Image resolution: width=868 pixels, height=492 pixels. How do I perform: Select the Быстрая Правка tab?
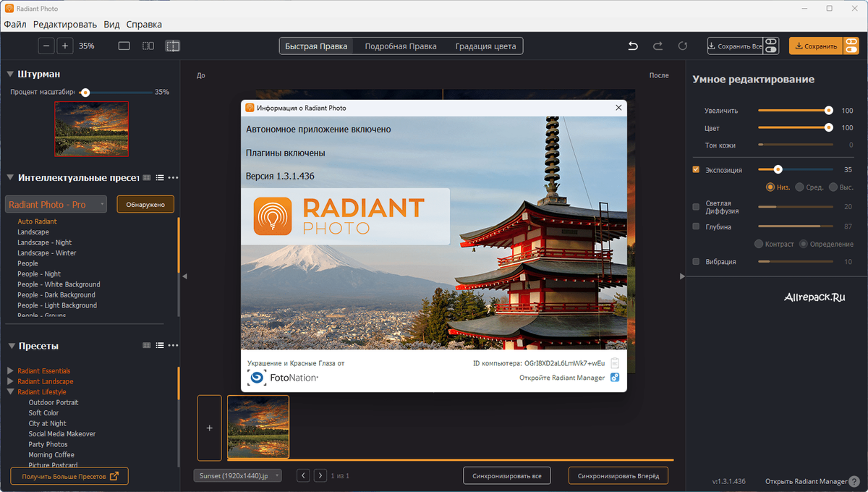click(x=316, y=46)
